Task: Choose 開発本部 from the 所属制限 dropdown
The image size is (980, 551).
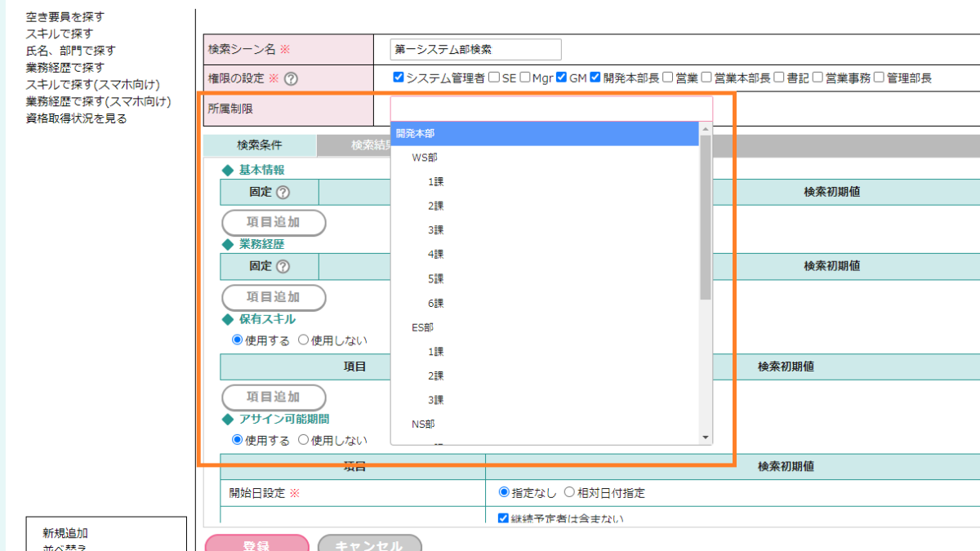Action: (x=416, y=132)
